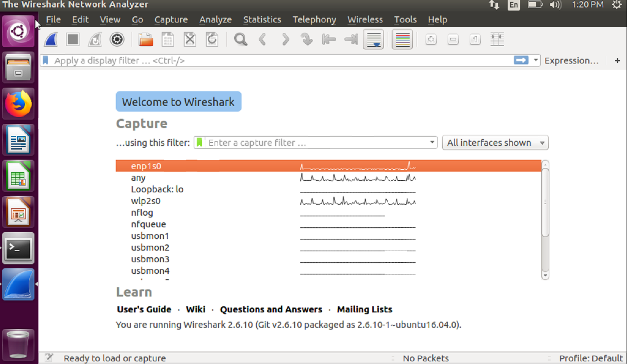Click the capture filter input field
This screenshot has height=364, width=627.
click(x=317, y=143)
